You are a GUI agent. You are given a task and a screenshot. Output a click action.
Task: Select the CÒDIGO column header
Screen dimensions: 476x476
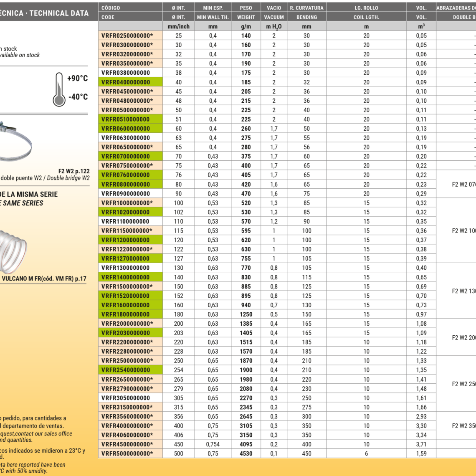point(111,8)
